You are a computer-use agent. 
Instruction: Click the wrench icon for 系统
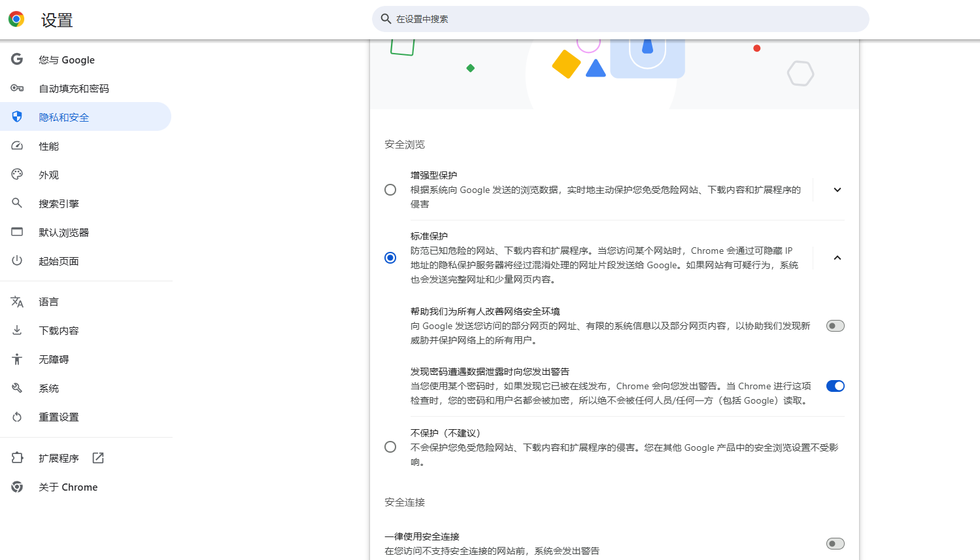[x=17, y=388]
